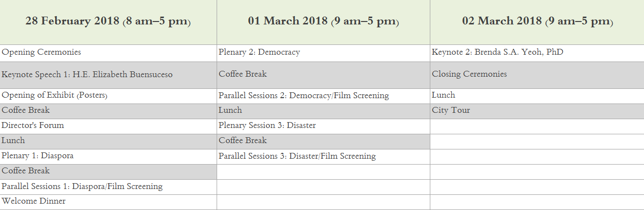
Task: Select Parallel Sessions 3: Disaster/Film Screening
Action: (x=323, y=157)
